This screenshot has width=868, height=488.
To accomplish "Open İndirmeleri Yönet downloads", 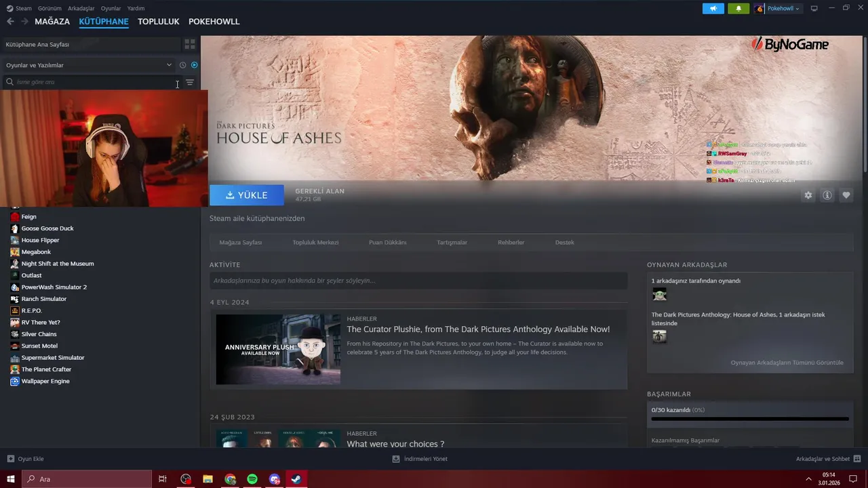I will coord(420,459).
